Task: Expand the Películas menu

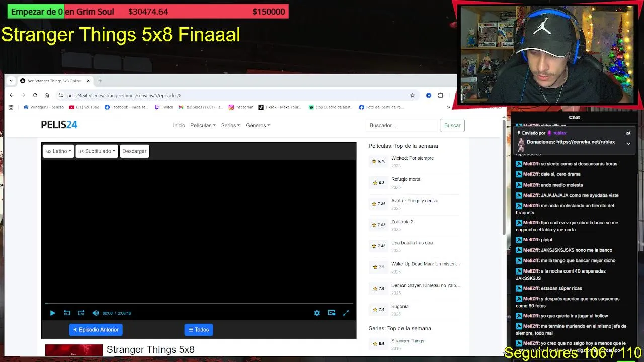Action: (203, 125)
